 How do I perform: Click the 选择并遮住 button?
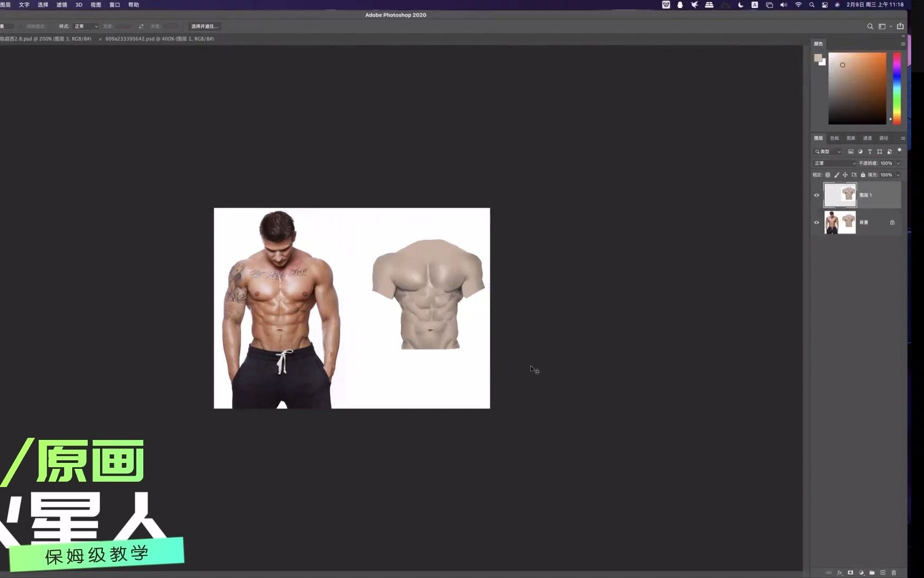[x=204, y=26]
